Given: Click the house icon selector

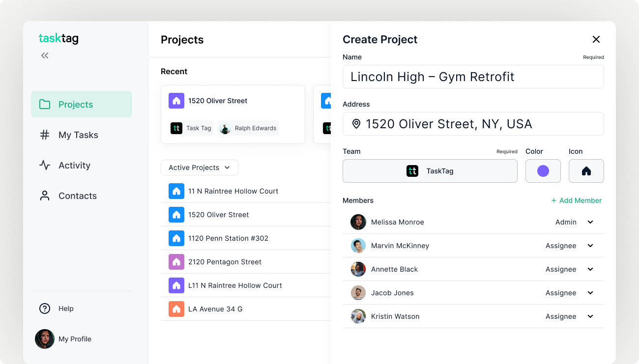Looking at the screenshot, I should click(586, 171).
